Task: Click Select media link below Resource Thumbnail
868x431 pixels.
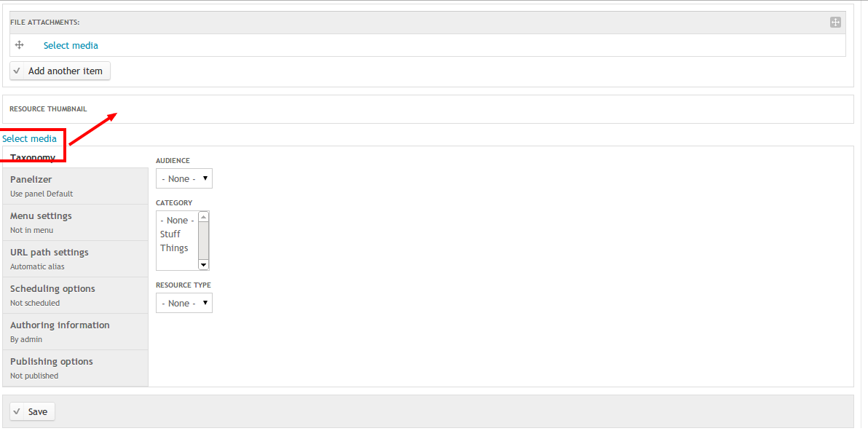Action: [x=29, y=138]
